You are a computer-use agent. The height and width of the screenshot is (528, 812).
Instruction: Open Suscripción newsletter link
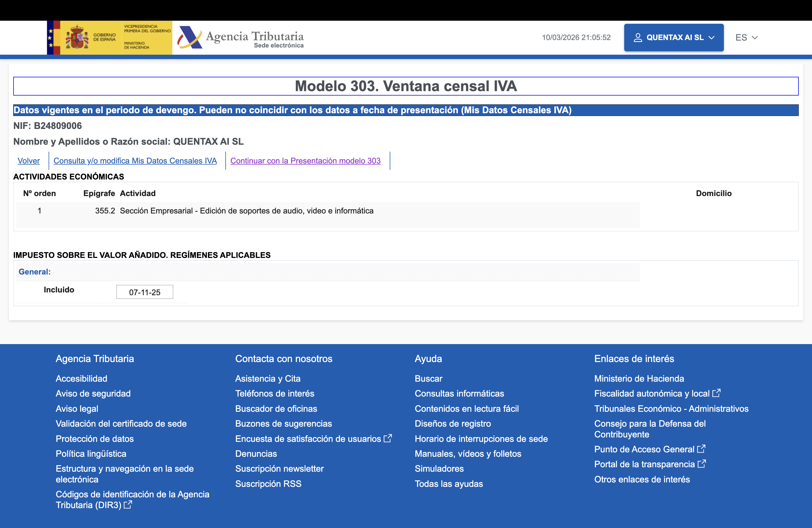click(280, 469)
